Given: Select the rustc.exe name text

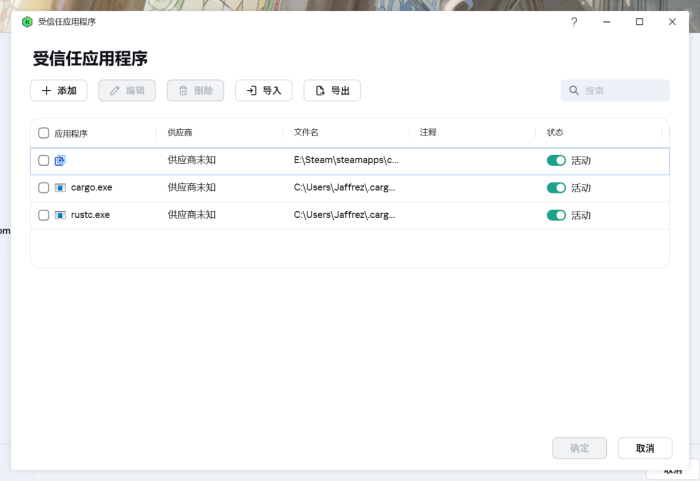Looking at the screenshot, I should coord(90,215).
